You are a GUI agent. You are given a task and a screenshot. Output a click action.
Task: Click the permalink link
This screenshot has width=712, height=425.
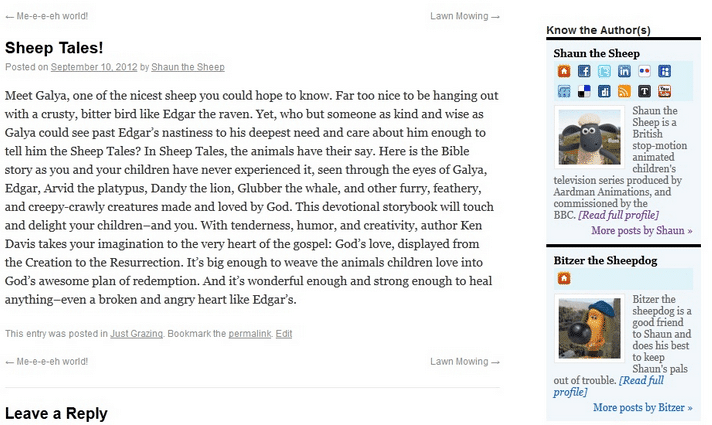coord(249,333)
